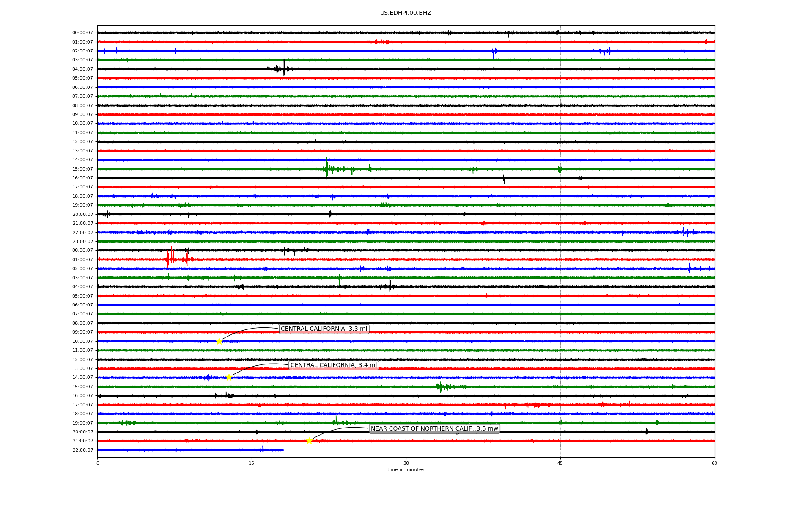Click the "time in minutes" axis label
812x508 pixels.
click(x=406, y=469)
